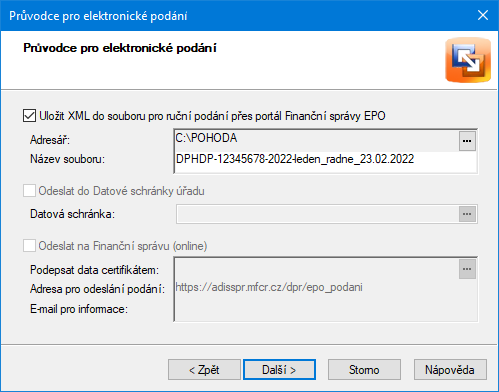Click the Uložit XML do souboru label text
499x392 pixels.
[212, 116]
